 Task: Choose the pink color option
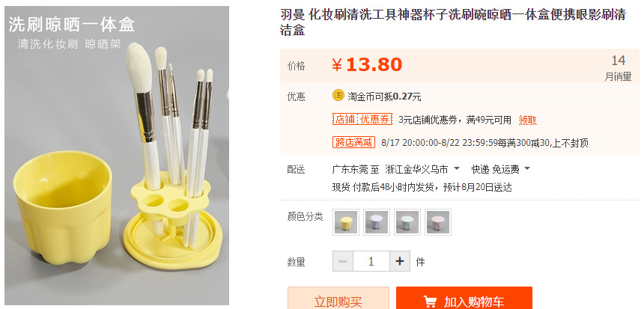click(438, 222)
